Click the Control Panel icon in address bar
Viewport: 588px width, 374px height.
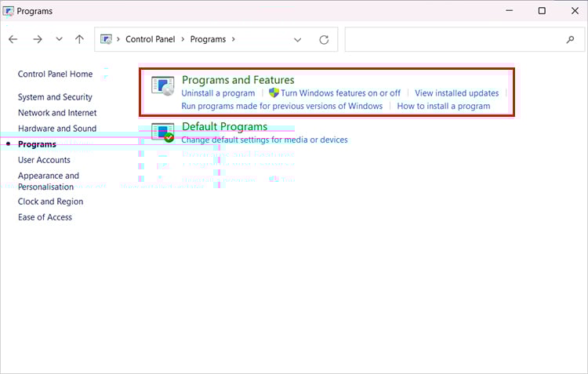(x=106, y=39)
